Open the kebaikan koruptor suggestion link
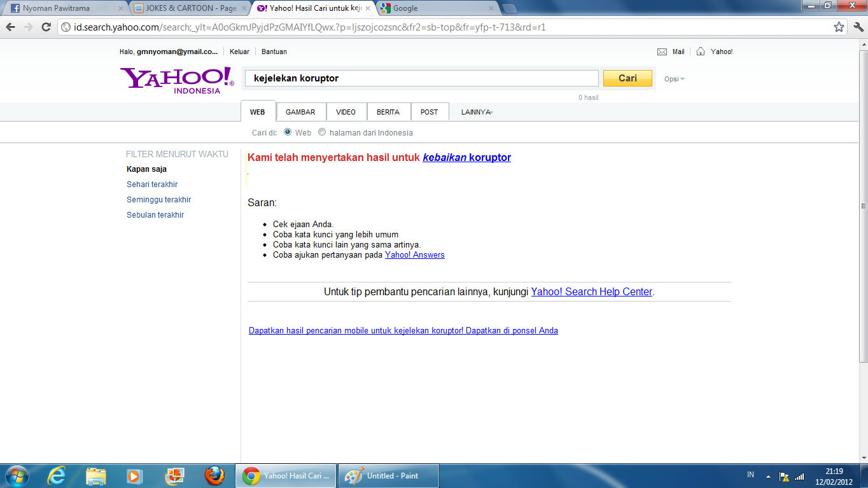The image size is (868, 488). (467, 158)
